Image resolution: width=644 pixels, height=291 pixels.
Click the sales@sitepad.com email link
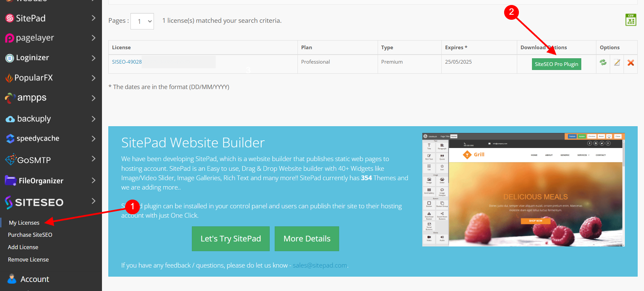pyautogui.click(x=320, y=265)
